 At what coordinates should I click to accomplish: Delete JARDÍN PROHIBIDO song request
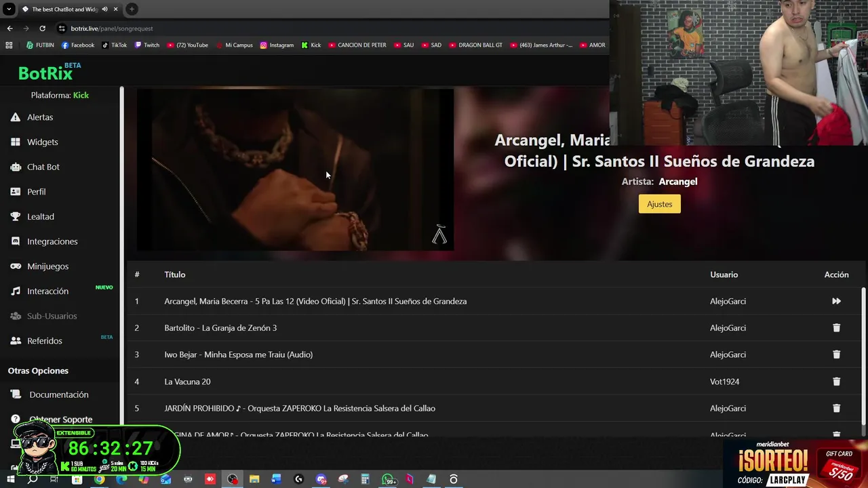836,408
